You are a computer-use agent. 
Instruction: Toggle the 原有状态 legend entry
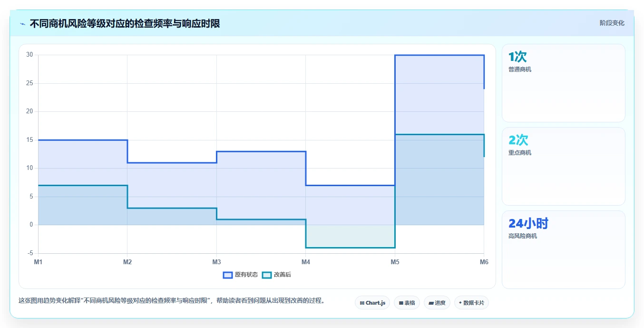241,275
